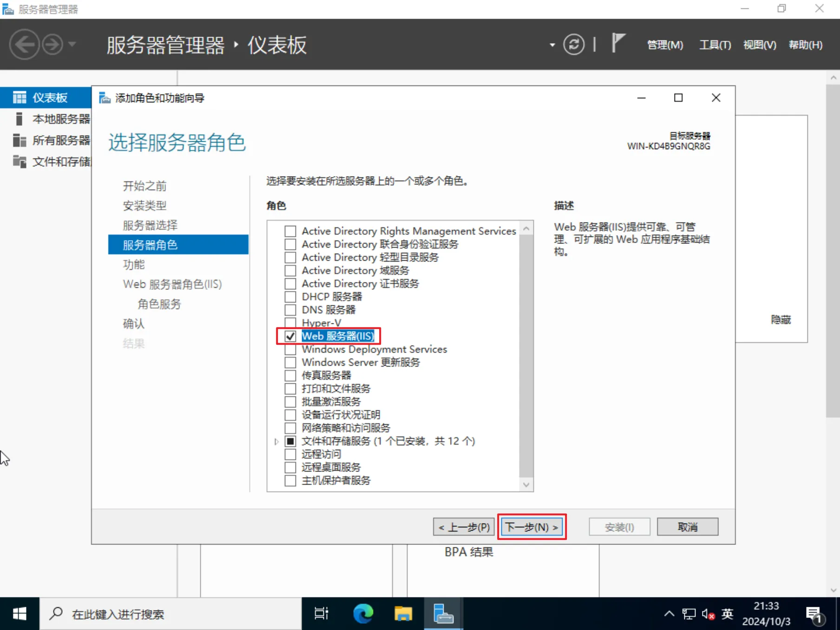840x630 pixels.
Task: Click the back navigation arrow in Server Manager
Action: [24, 45]
